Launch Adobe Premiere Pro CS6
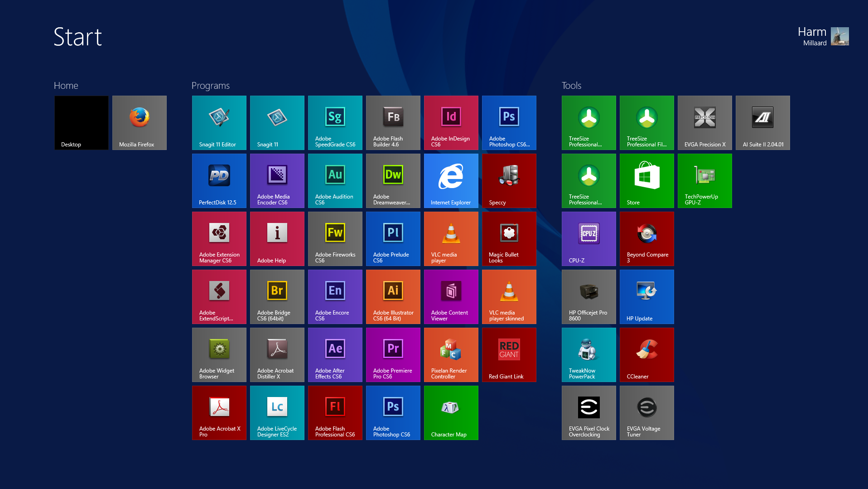The width and height of the screenshot is (868, 489). (x=393, y=355)
